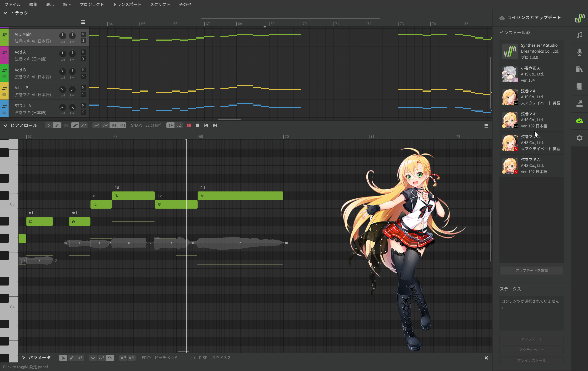Image resolution: width=588 pixels, height=371 pixels.
Task: Select the parameter panel pencil tool
Action: pyautogui.click(x=72, y=358)
